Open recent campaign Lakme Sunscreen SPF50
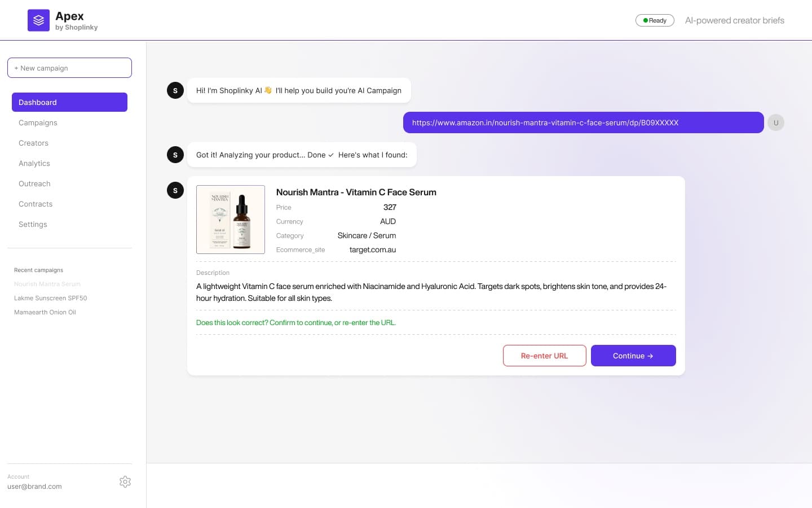 pyautogui.click(x=51, y=298)
